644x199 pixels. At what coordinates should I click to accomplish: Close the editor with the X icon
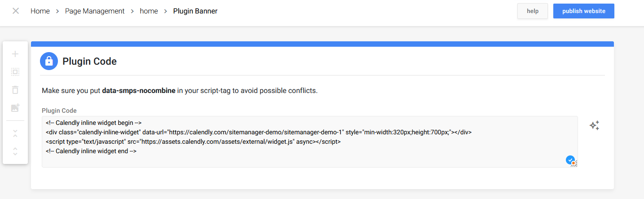click(16, 11)
